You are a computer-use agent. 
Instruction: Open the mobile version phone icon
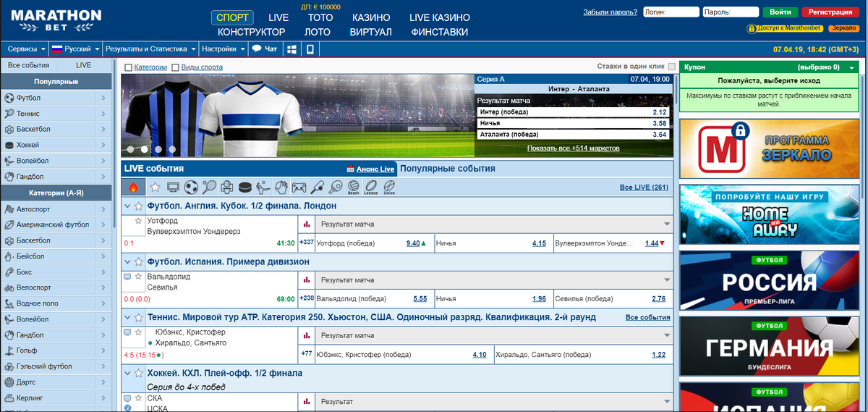tap(310, 49)
